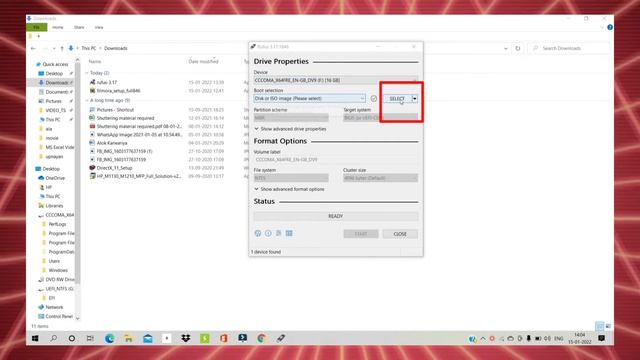Show hidden tray icons chevron
The height and width of the screenshot is (360, 640).
483,338
